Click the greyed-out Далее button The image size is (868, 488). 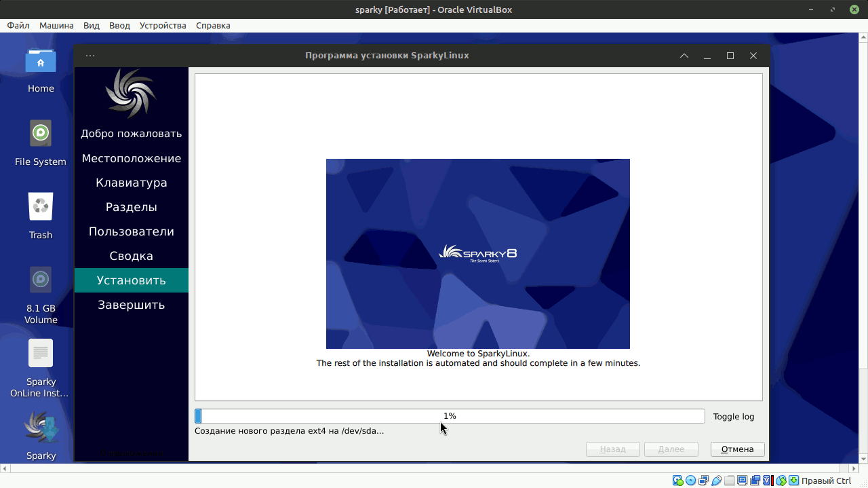(671, 449)
